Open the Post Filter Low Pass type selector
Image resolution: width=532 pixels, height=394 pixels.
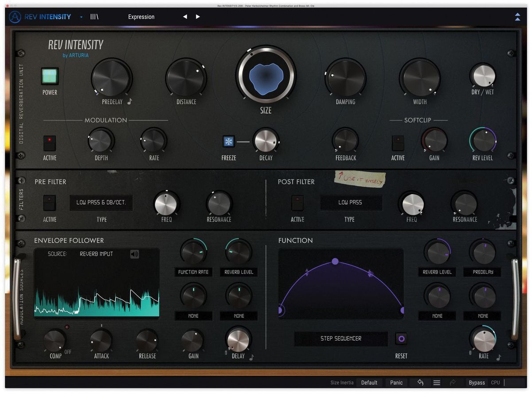[351, 203]
